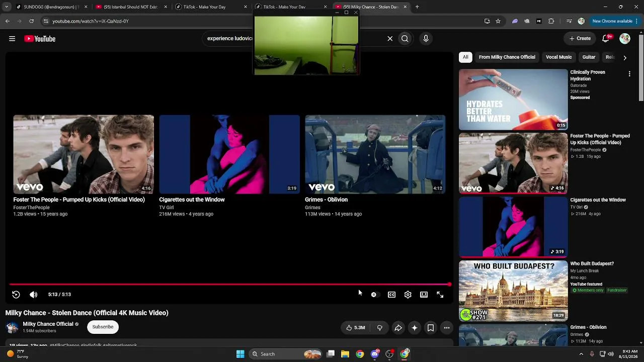Reload the current page

click(31, 21)
